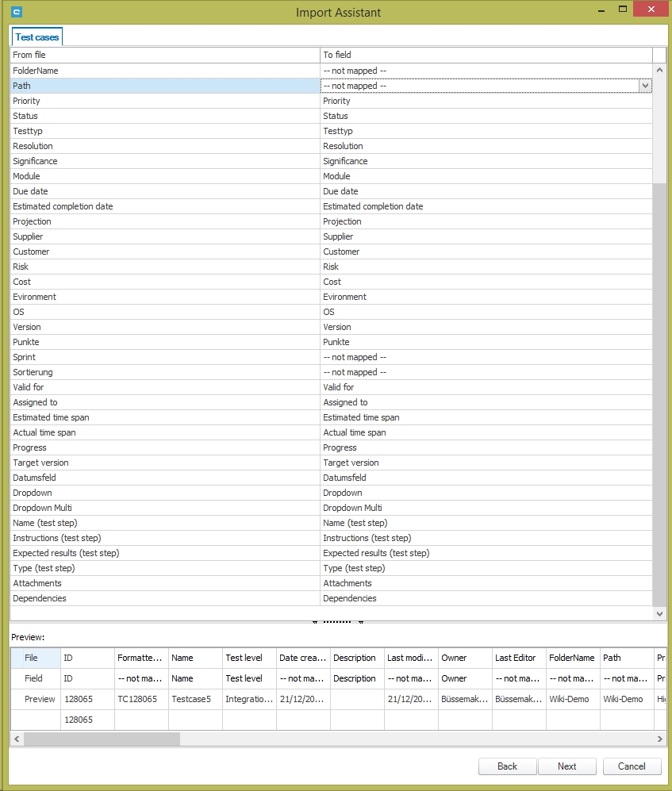Viewport: 672px width, 791px height.
Task: Cancel the import assistant
Action: tap(632, 766)
